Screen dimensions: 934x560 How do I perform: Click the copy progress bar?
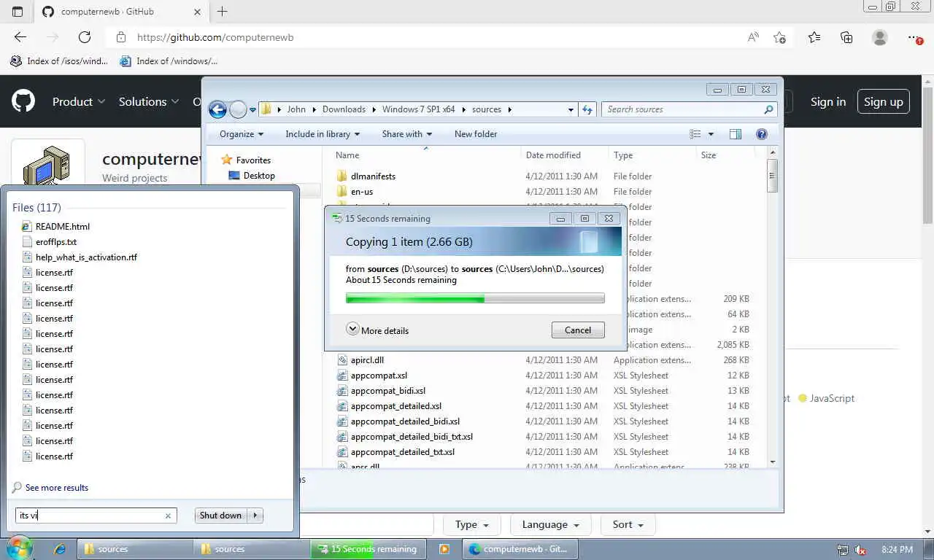[475, 297]
